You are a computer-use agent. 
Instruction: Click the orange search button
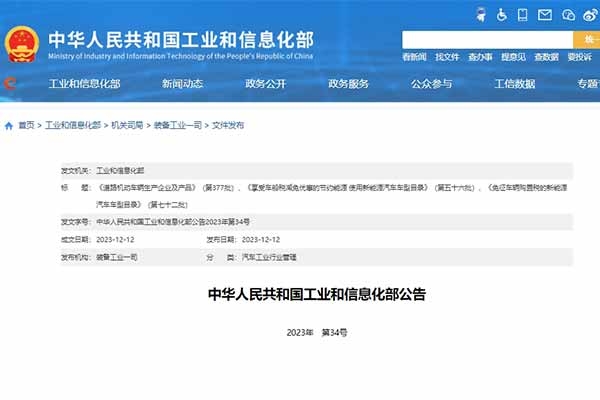click(x=586, y=40)
